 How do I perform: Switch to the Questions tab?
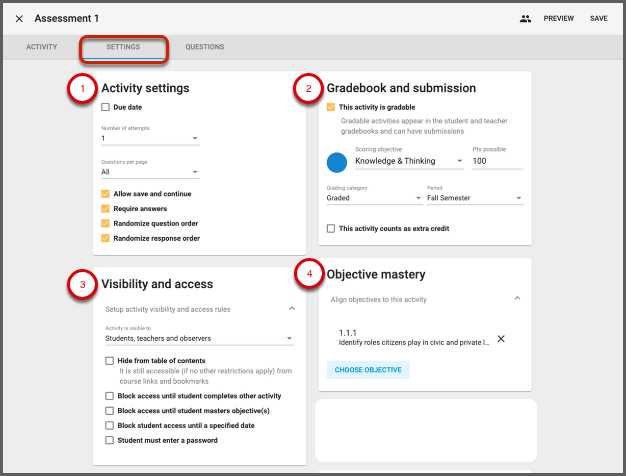coord(204,47)
